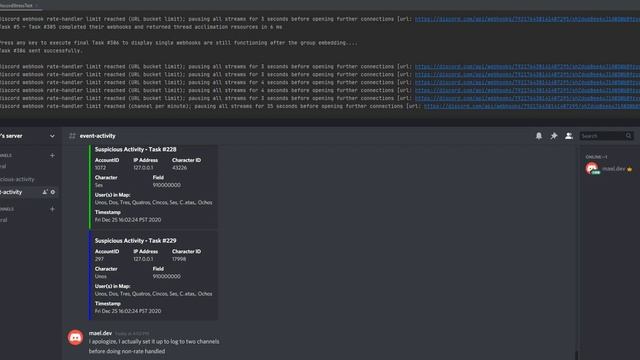The image size is (640, 360).
Task: Click IP Address 127.0.0.1 in Task #229
Action: pyautogui.click(x=143, y=259)
